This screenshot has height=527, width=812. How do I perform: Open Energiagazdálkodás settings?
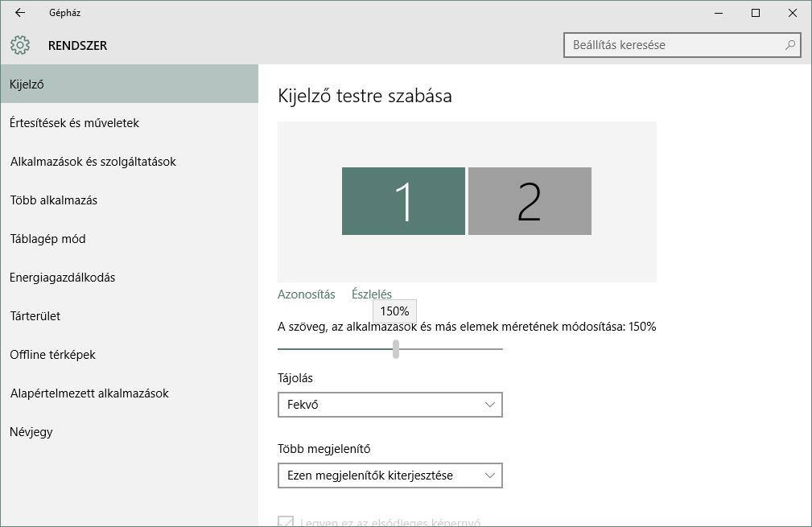pyautogui.click(x=63, y=278)
